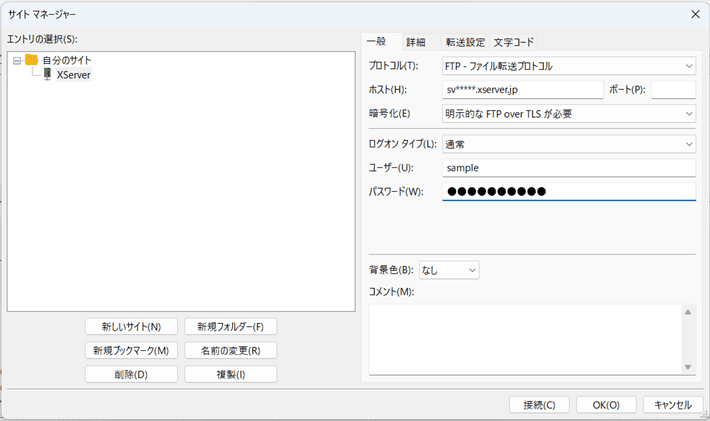Open the プロトコル dropdown

click(x=569, y=66)
